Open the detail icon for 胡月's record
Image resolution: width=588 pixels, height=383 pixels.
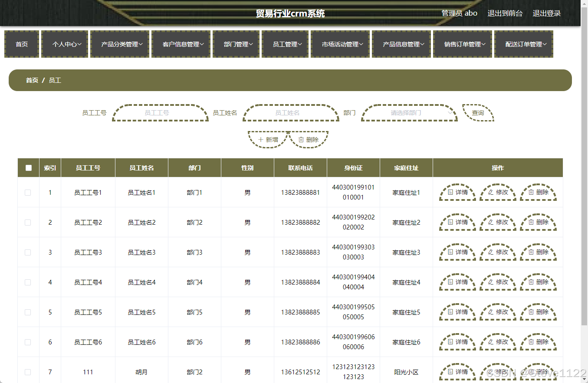tap(451, 372)
